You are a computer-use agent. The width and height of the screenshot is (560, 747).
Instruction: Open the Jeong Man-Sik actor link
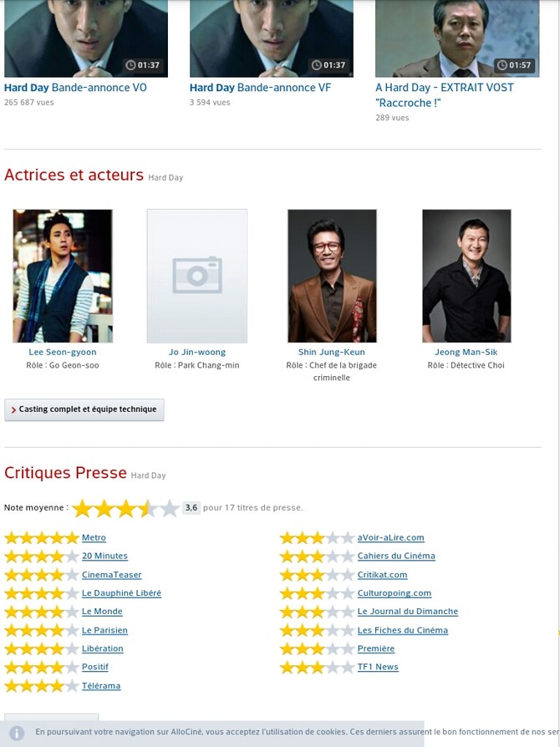[x=466, y=352]
